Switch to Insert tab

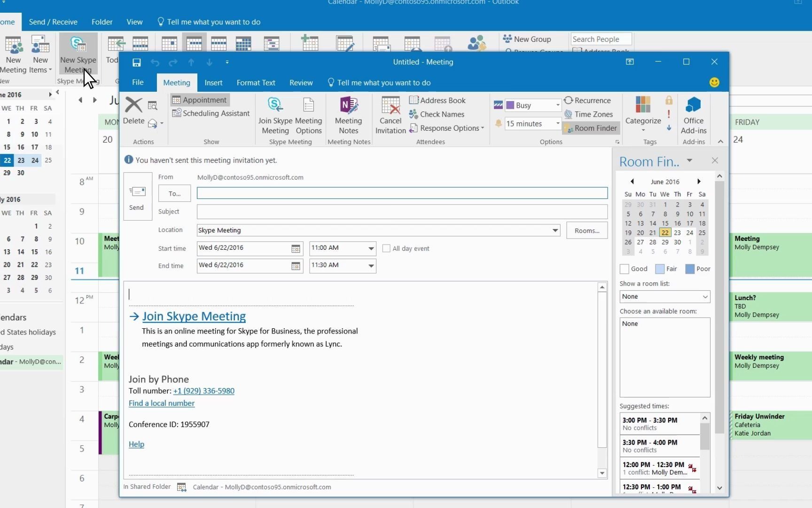(x=213, y=83)
